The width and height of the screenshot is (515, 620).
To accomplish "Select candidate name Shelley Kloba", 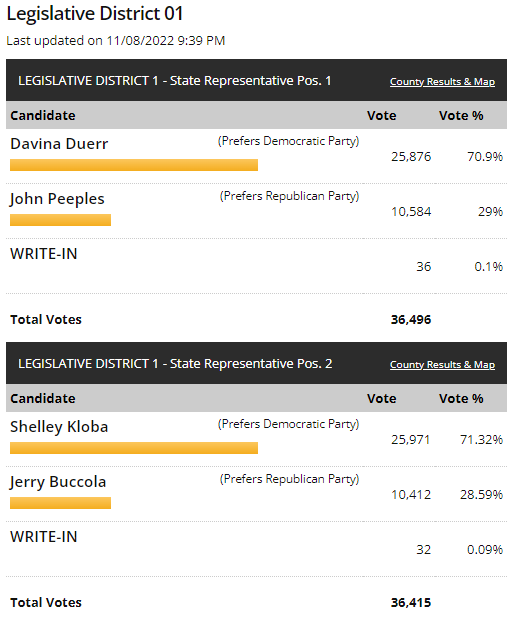I will (59, 427).
